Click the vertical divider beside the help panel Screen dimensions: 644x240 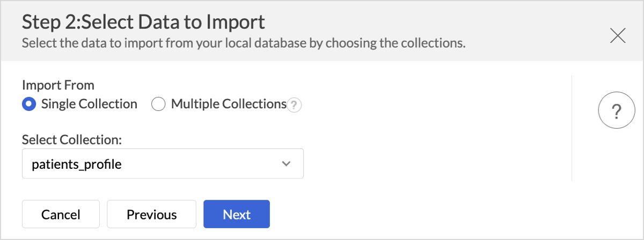pos(572,129)
